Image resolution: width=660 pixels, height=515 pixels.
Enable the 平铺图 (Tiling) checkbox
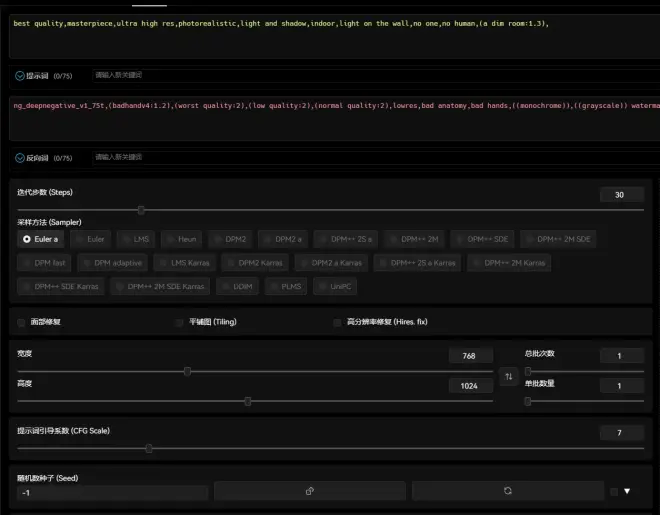coord(179,323)
